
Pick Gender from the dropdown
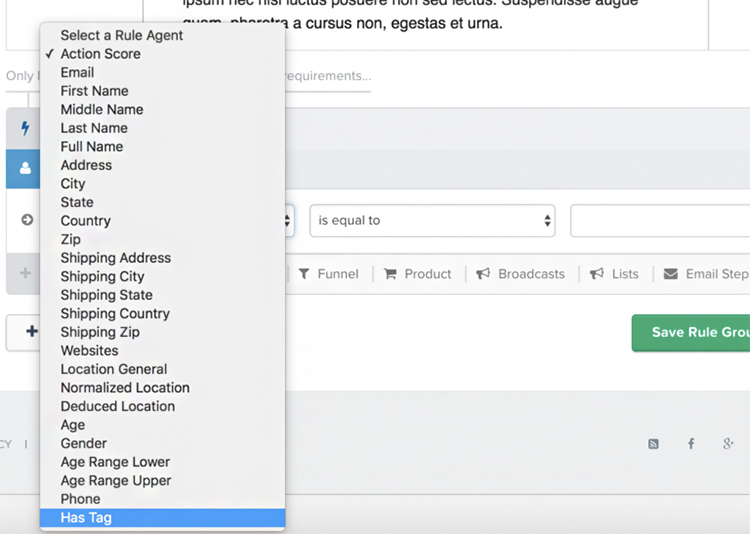pyautogui.click(x=163, y=444)
